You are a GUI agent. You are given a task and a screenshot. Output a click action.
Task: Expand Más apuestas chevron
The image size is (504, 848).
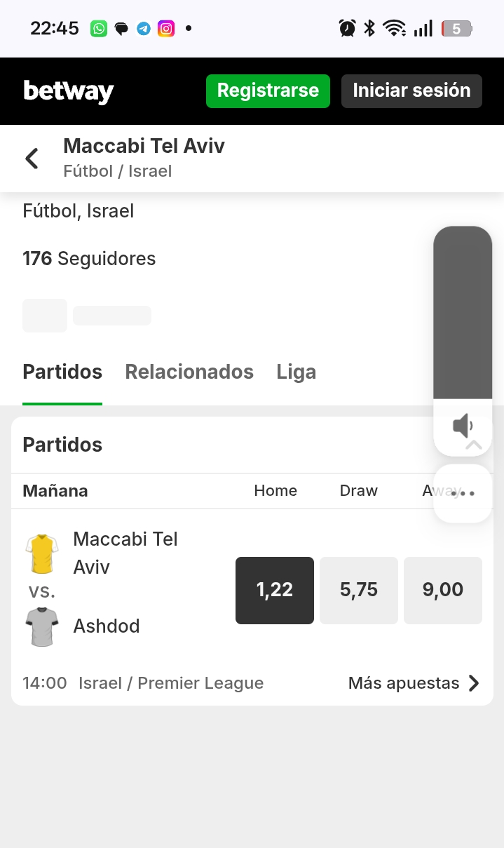[x=474, y=683]
